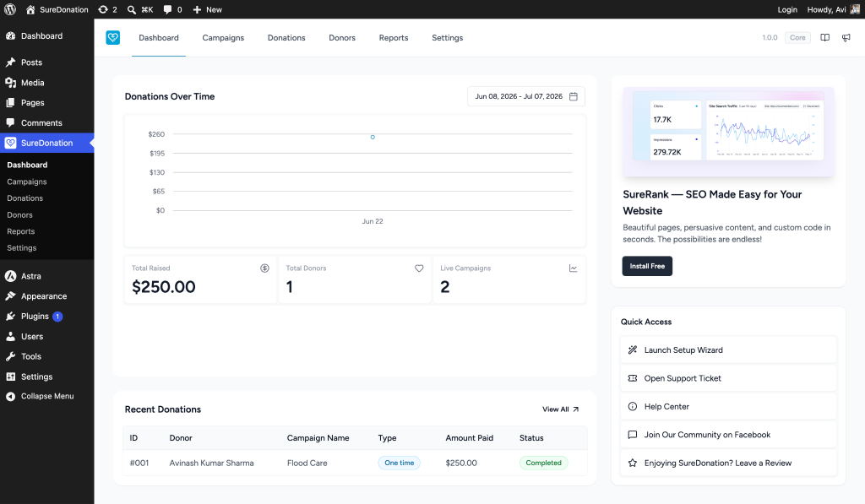865x504 pixels.
Task: Open the SureDonation site home link
Action: coord(57,9)
